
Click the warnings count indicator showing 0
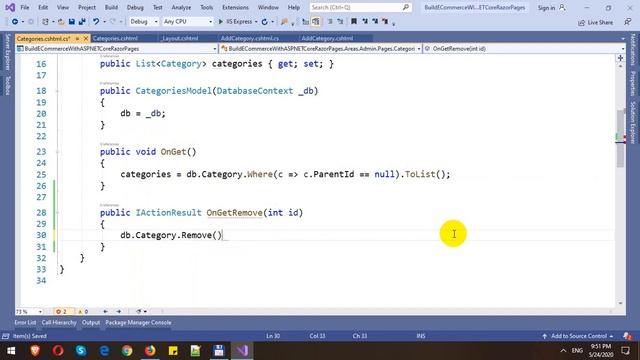pos(83,311)
